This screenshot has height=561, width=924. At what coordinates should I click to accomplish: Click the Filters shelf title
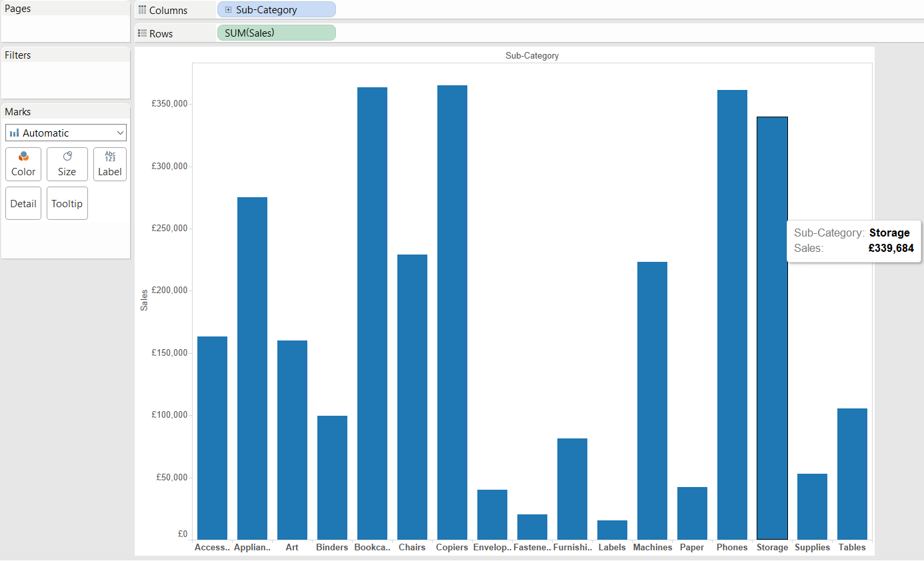point(18,55)
